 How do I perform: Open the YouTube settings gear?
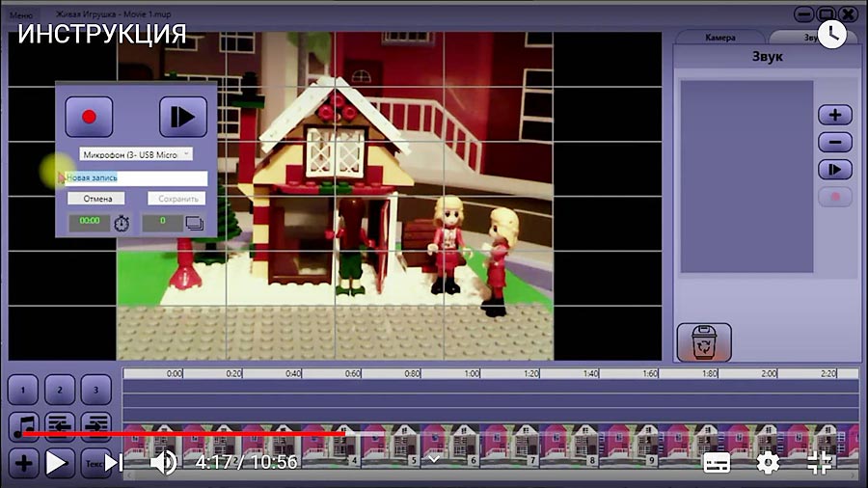(x=768, y=463)
